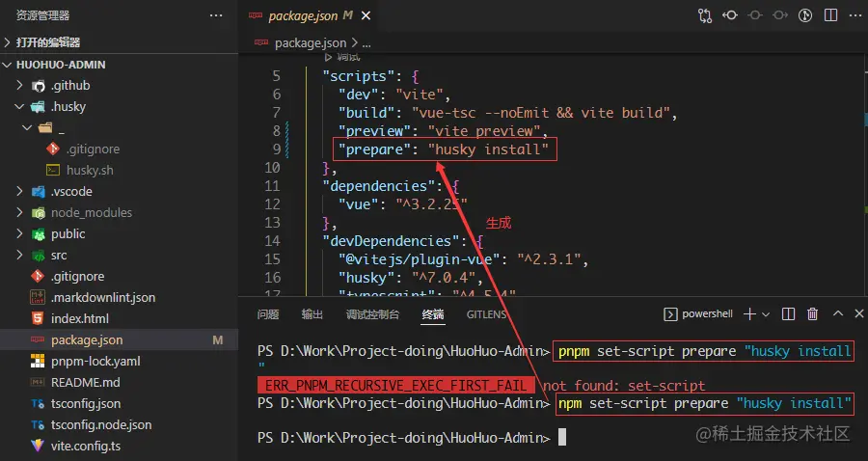Open the new terminal profile dropdown
The height and width of the screenshot is (461, 868).
coord(766,314)
